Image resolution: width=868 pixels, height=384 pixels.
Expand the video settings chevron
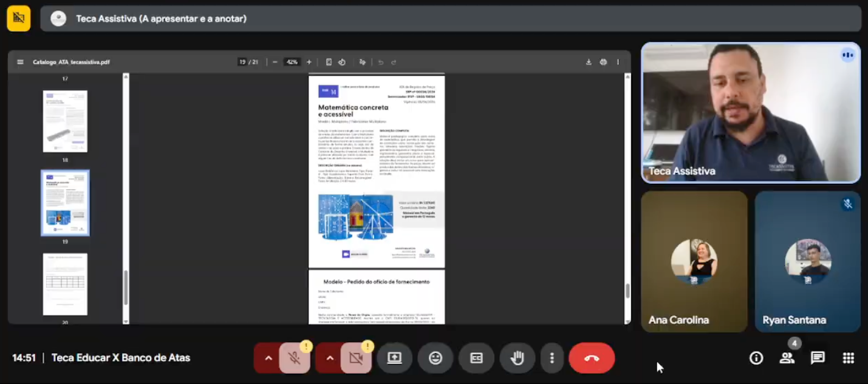[x=330, y=358]
